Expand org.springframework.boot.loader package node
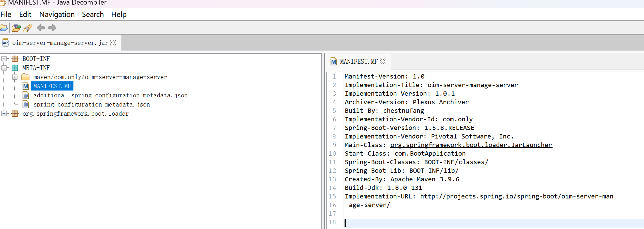The height and width of the screenshot is (229, 644). coord(4,114)
